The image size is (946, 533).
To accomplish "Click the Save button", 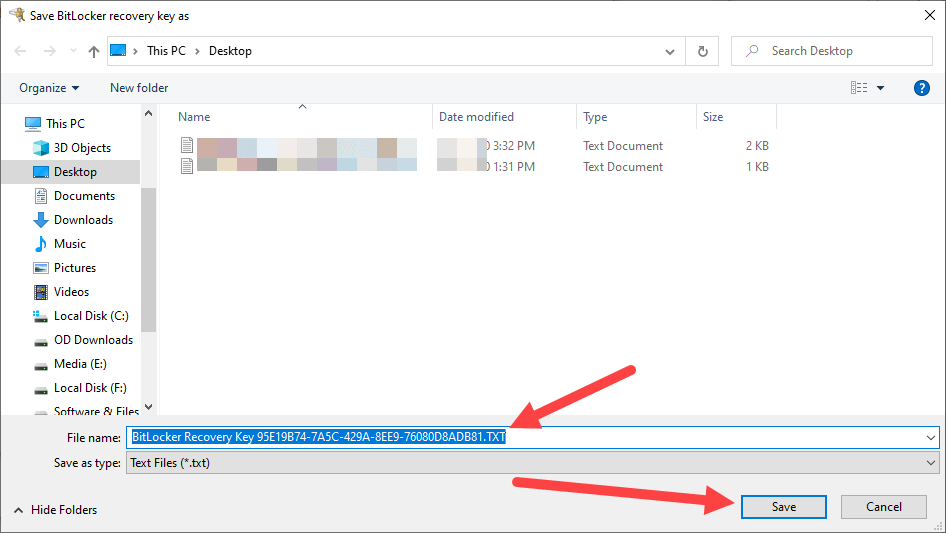I will coord(784,507).
